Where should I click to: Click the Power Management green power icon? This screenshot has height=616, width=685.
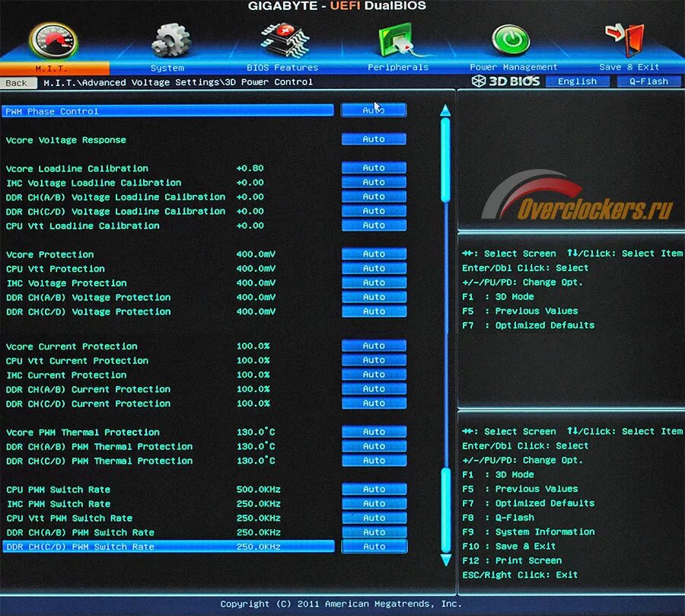pyautogui.click(x=511, y=39)
